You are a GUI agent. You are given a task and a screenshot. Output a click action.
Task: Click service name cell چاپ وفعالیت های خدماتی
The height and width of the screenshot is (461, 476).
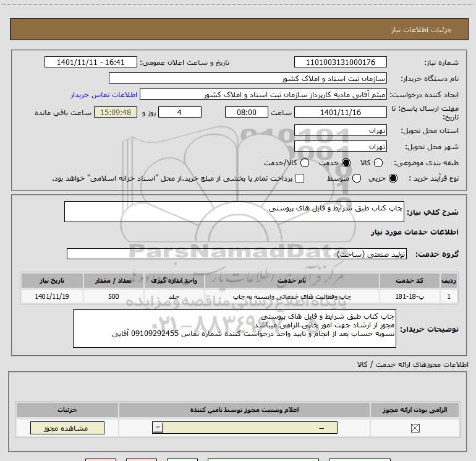pyautogui.click(x=292, y=296)
